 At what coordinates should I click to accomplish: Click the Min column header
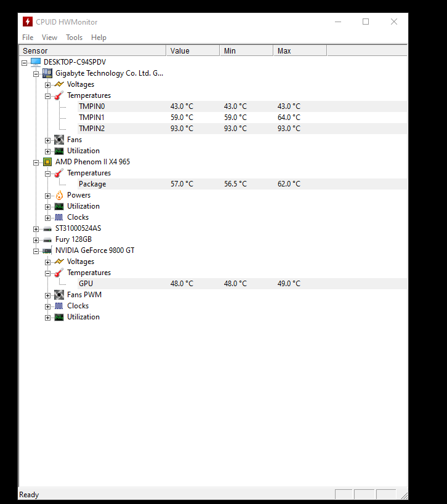(x=247, y=51)
